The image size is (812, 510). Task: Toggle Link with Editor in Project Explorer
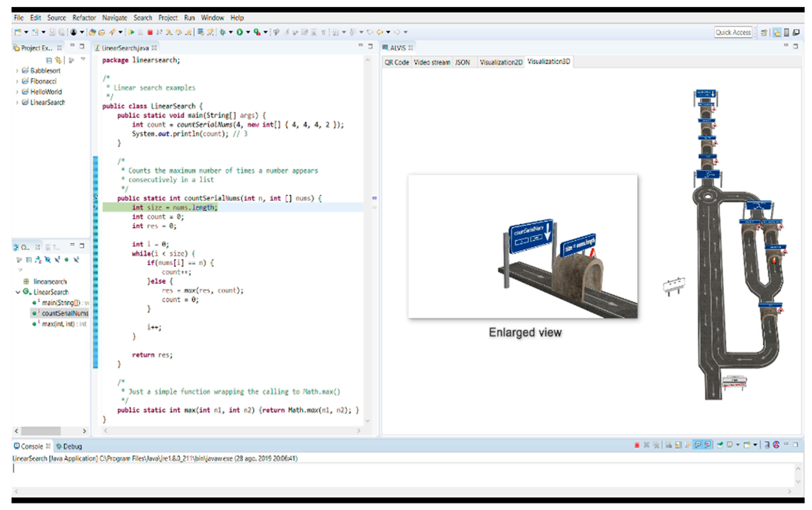[58, 60]
